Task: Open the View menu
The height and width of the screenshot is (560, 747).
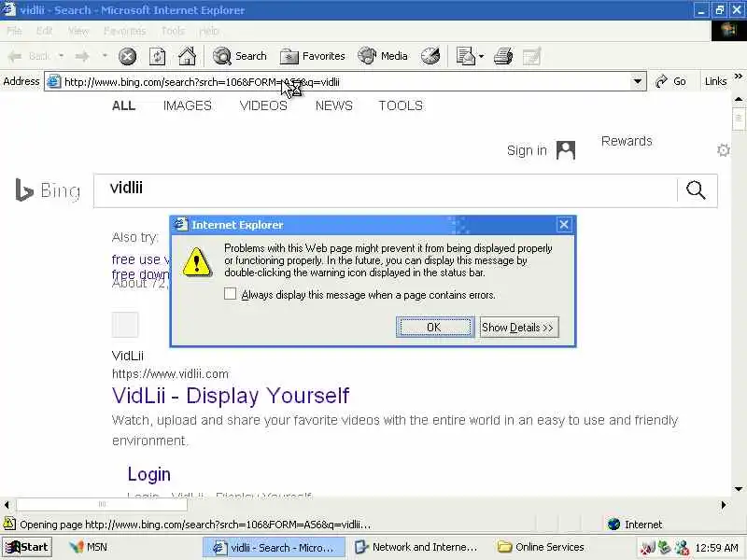Action: pyautogui.click(x=78, y=31)
